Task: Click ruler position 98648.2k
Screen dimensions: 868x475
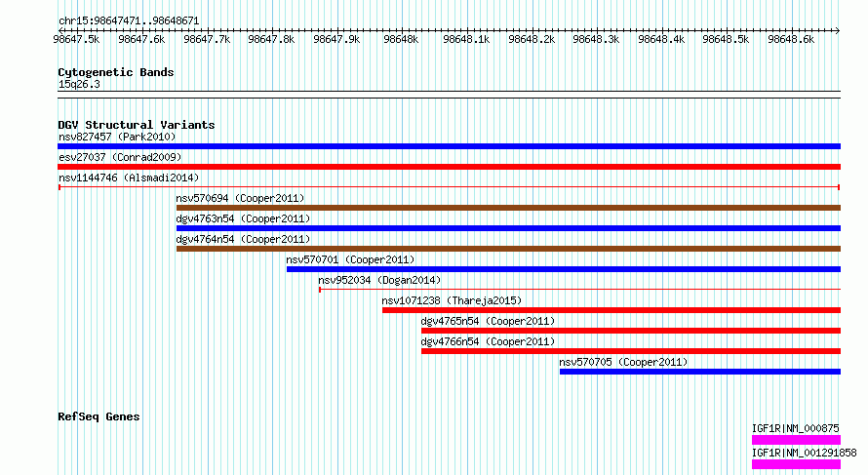Action: coord(532,39)
